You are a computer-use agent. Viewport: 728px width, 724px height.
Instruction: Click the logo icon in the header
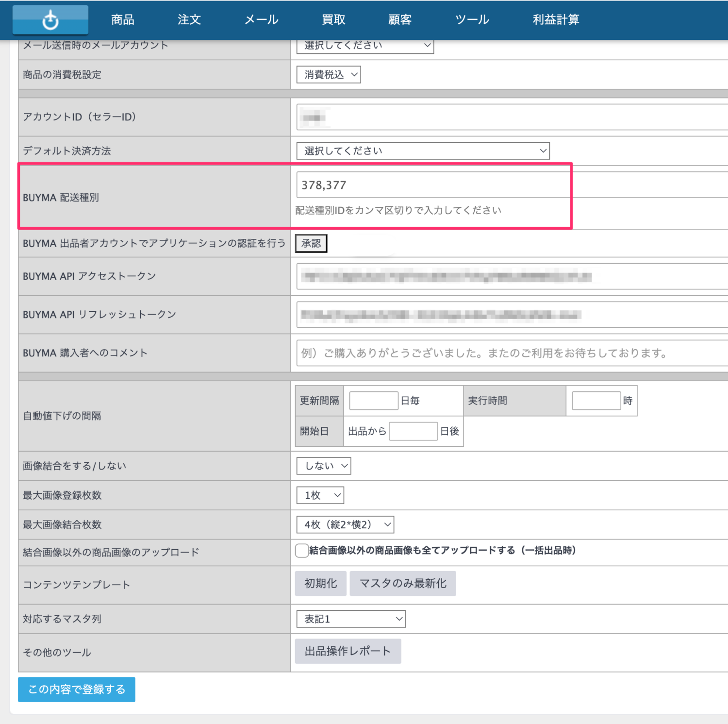(50, 20)
